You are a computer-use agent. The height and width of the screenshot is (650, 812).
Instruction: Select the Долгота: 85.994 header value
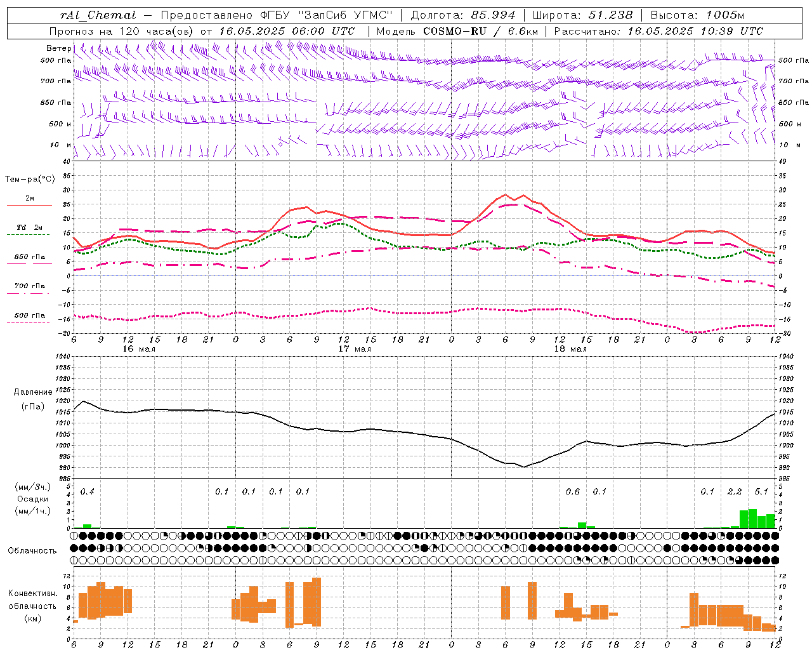point(464,15)
